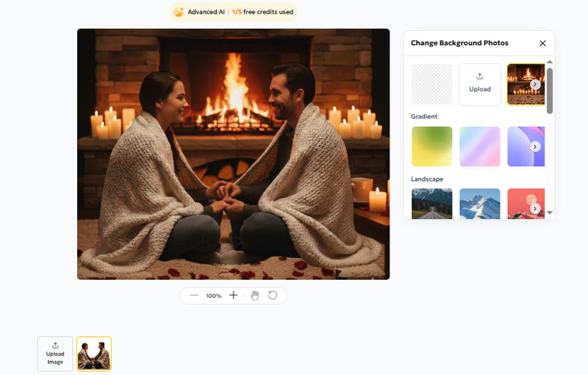The image size is (588, 375).
Task: Click the panel scrollbar down arrow
Action: click(x=549, y=212)
